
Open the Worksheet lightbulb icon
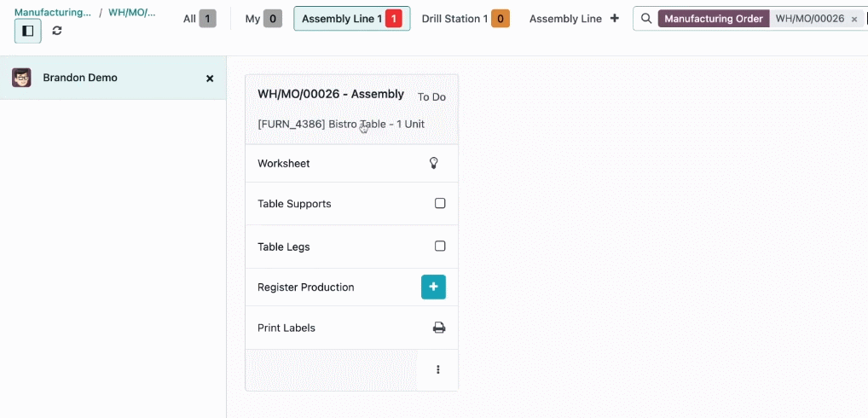[434, 163]
